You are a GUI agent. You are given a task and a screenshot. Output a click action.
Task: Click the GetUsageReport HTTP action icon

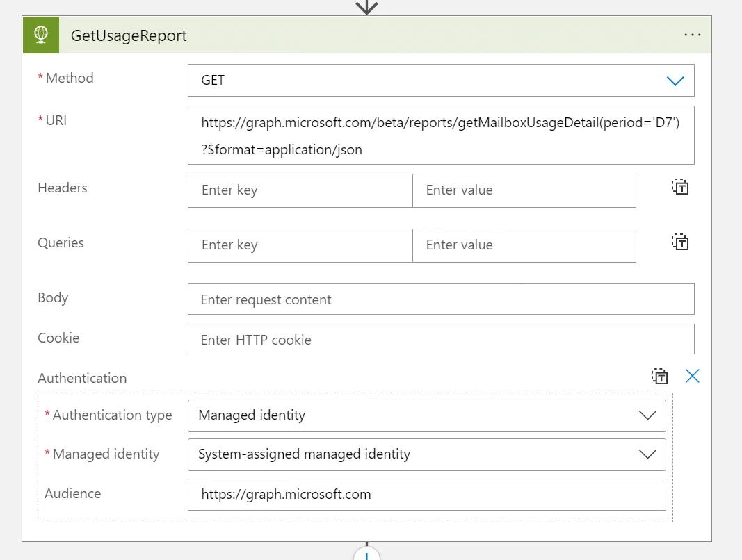coord(41,35)
